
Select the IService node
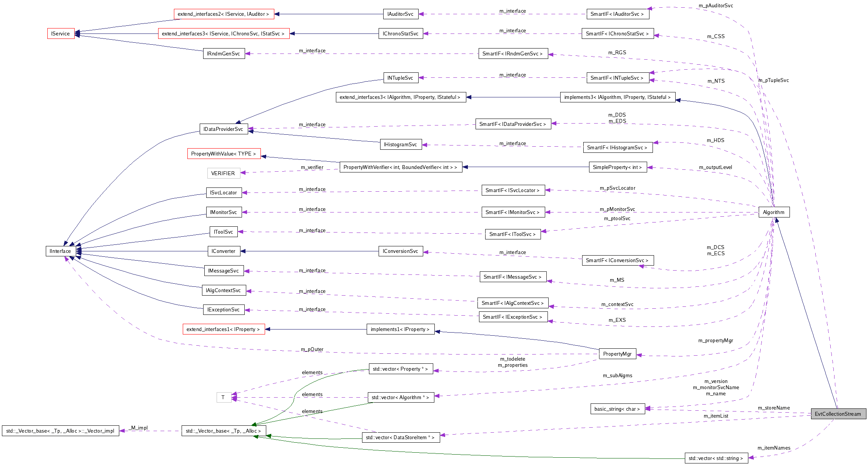coord(60,33)
